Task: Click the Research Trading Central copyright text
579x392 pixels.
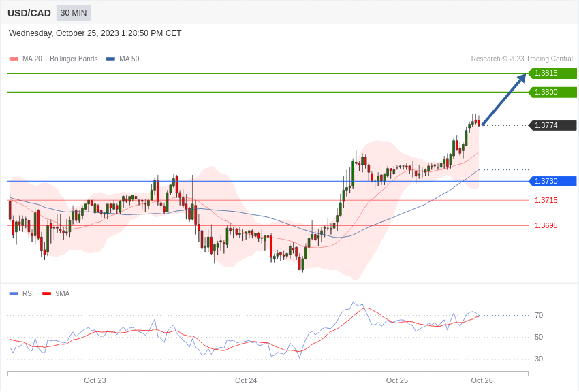Action: click(x=522, y=59)
